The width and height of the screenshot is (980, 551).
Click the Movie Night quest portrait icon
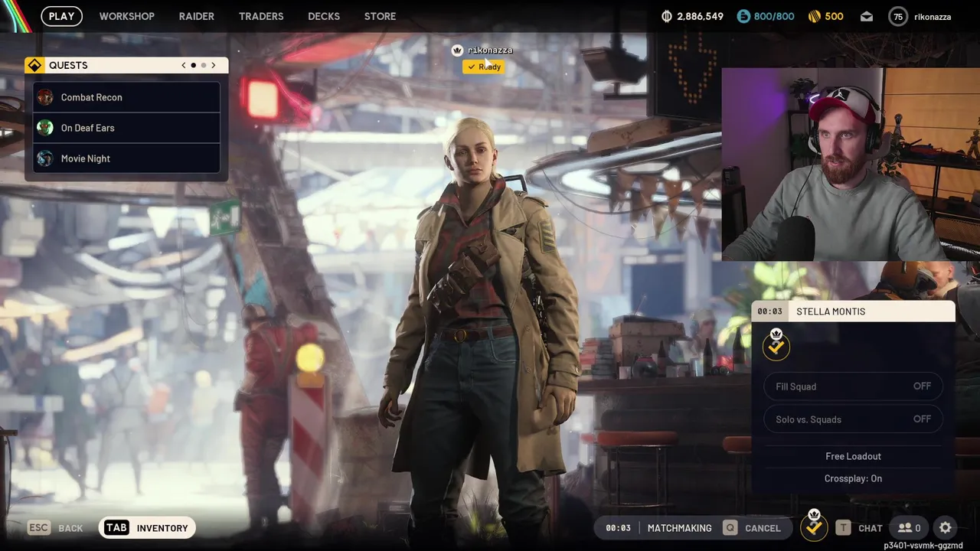click(x=45, y=158)
